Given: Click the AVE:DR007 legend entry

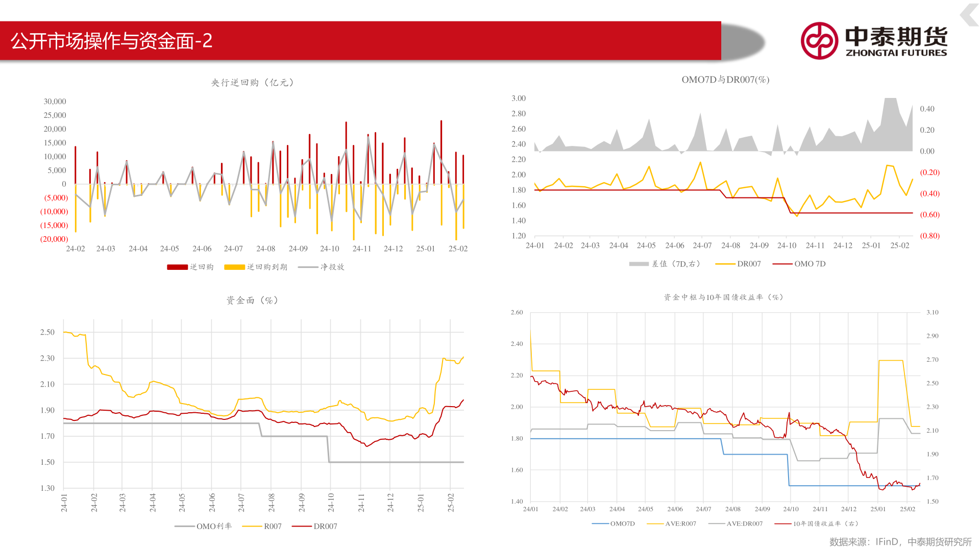Looking at the screenshot, I should 744,523.
